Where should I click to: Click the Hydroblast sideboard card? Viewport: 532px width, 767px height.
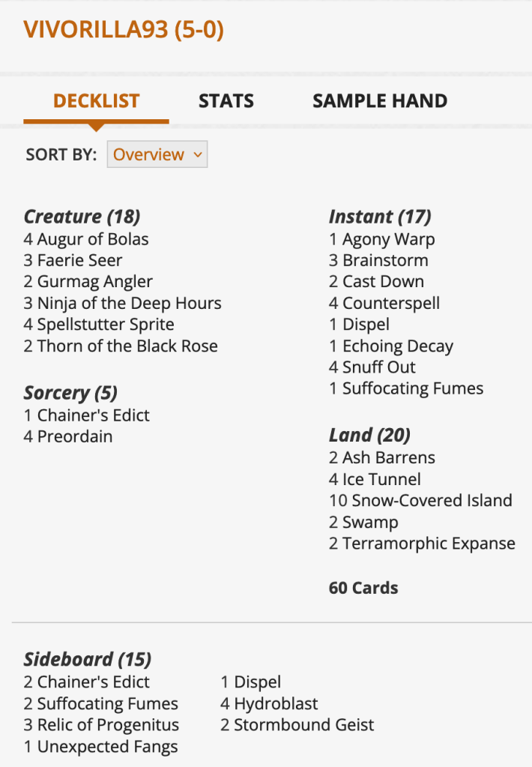(276, 703)
